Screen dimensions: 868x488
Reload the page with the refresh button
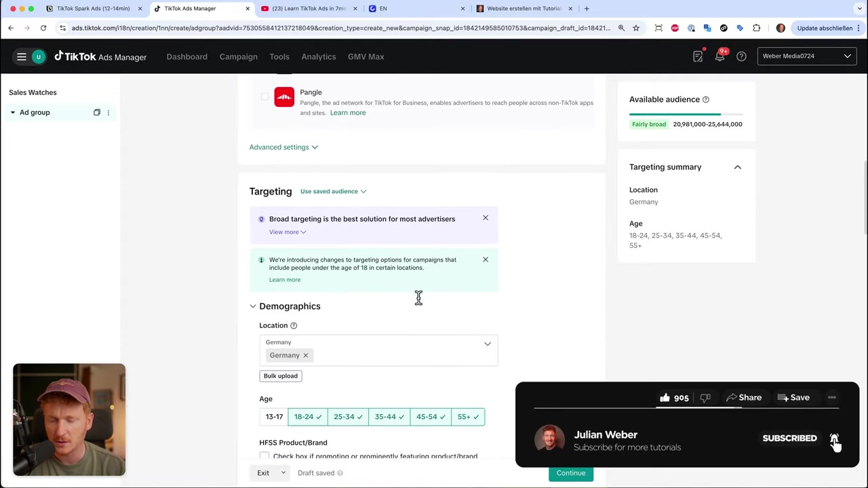click(43, 28)
